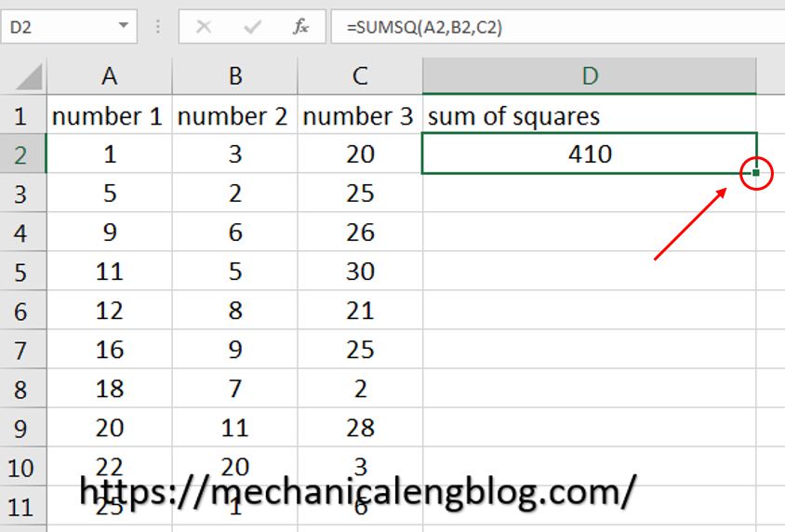
Task: Click cell B5 containing 5
Action: coord(234,271)
